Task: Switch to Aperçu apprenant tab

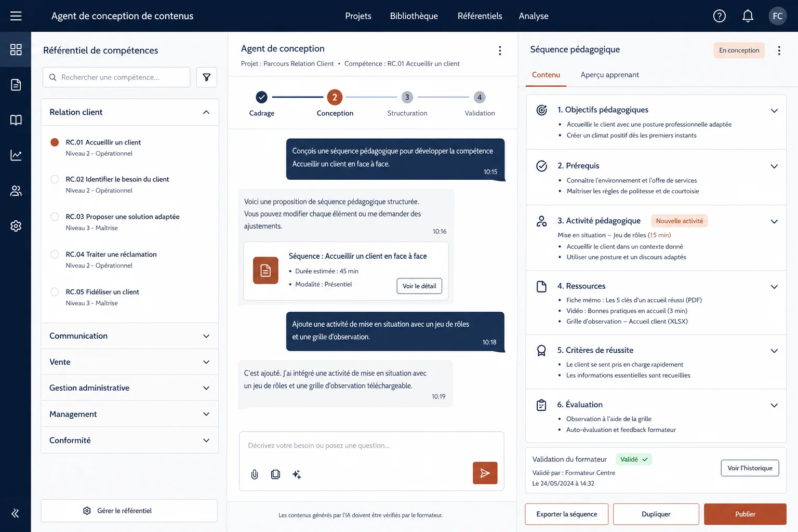Action: (x=609, y=75)
